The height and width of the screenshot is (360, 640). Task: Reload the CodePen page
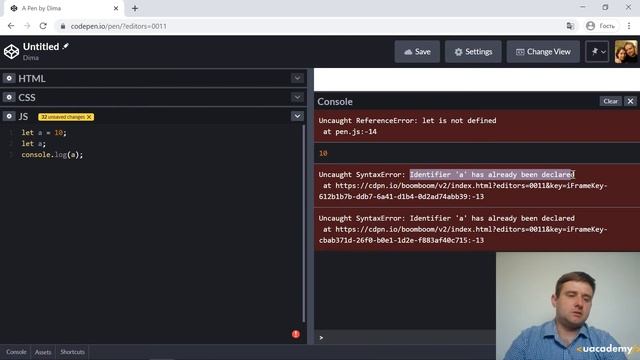click(x=43, y=26)
